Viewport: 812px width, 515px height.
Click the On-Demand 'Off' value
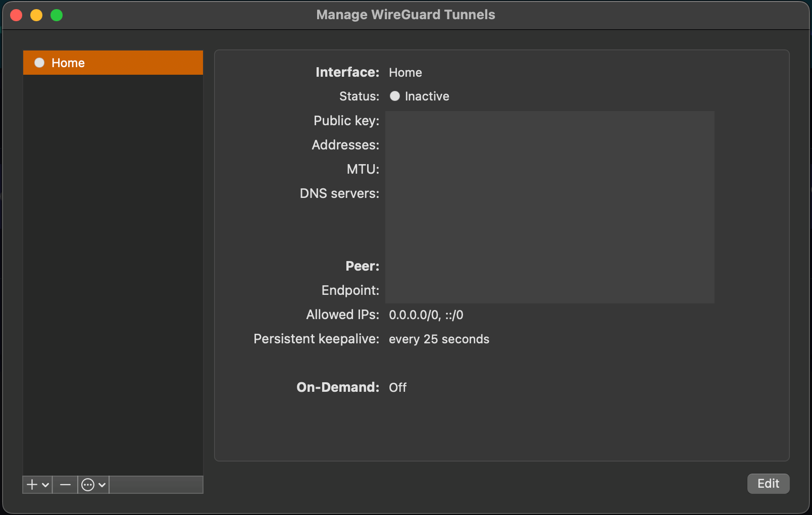(397, 388)
